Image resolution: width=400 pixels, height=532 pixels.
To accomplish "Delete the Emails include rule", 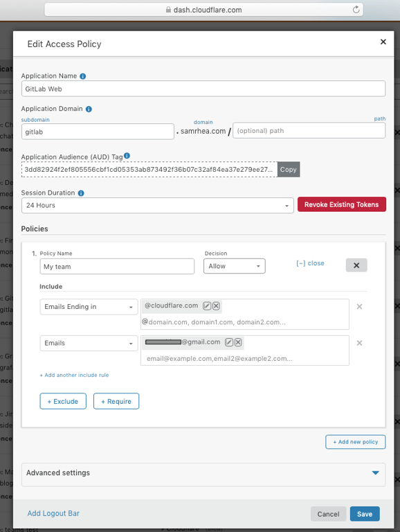I will 359,343.
